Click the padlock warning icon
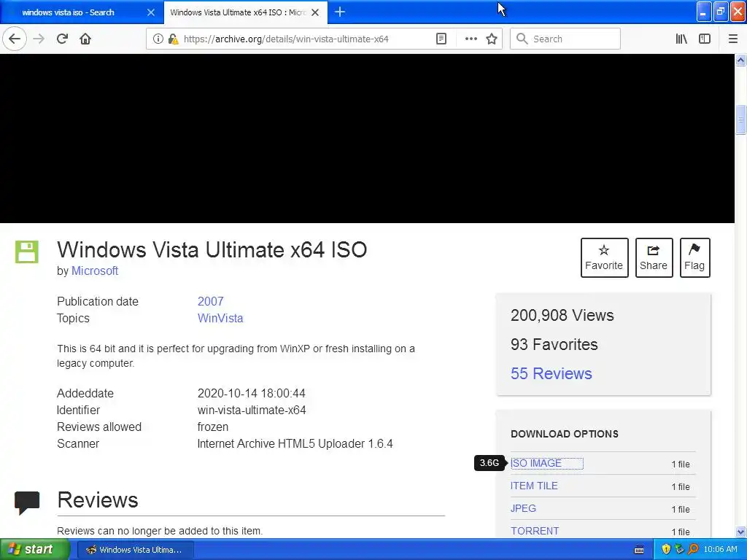Image resolution: width=747 pixels, height=560 pixels. point(174,39)
